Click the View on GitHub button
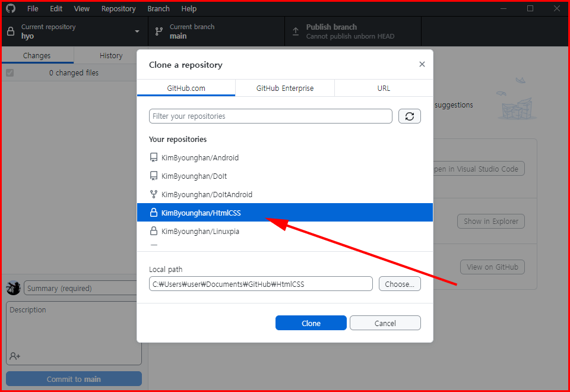Screen dimensions: 570x392 (x=493, y=267)
